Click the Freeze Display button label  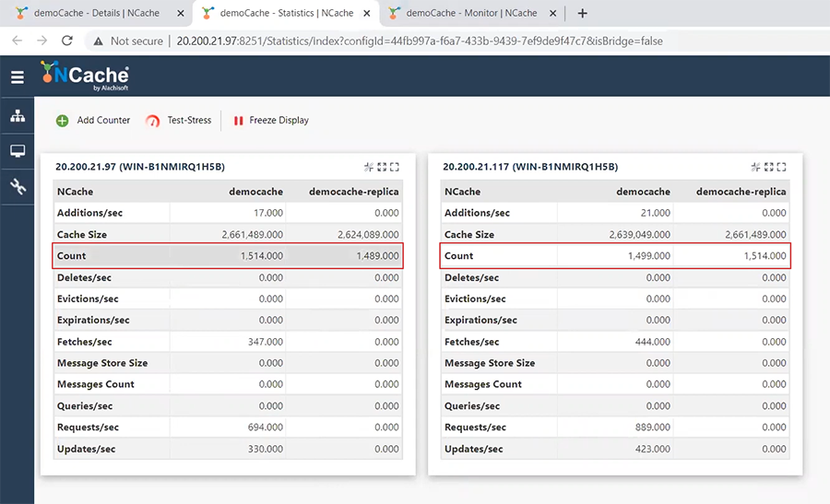point(279,120)
